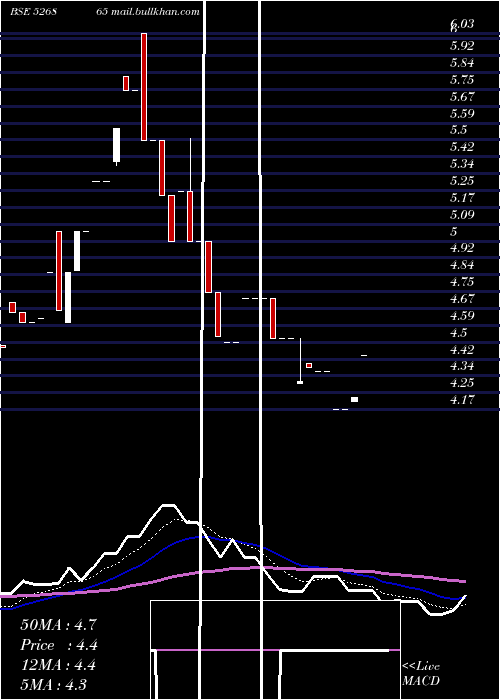Click the Price : 4.4 readout

point(58,645)
